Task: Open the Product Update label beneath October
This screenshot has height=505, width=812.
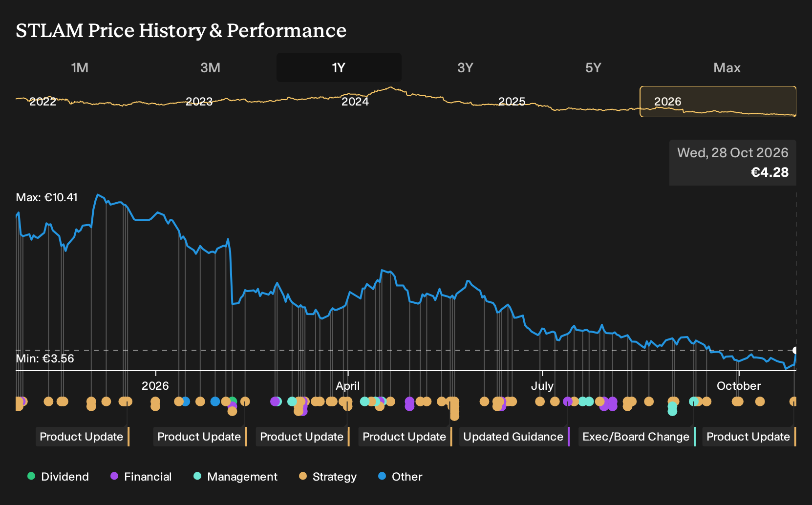Action: [x=749, y=437]
